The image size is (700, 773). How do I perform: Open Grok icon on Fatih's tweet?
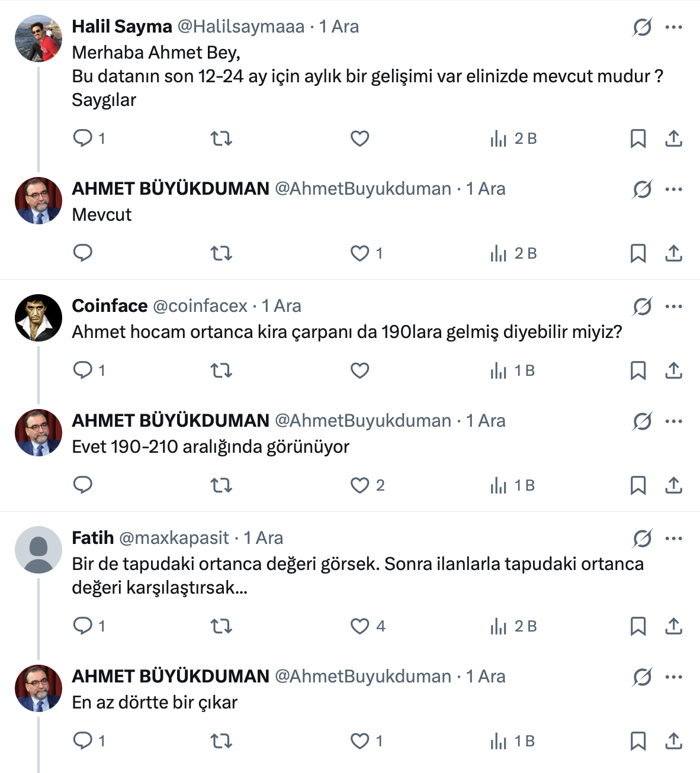(x=642, y=539)
